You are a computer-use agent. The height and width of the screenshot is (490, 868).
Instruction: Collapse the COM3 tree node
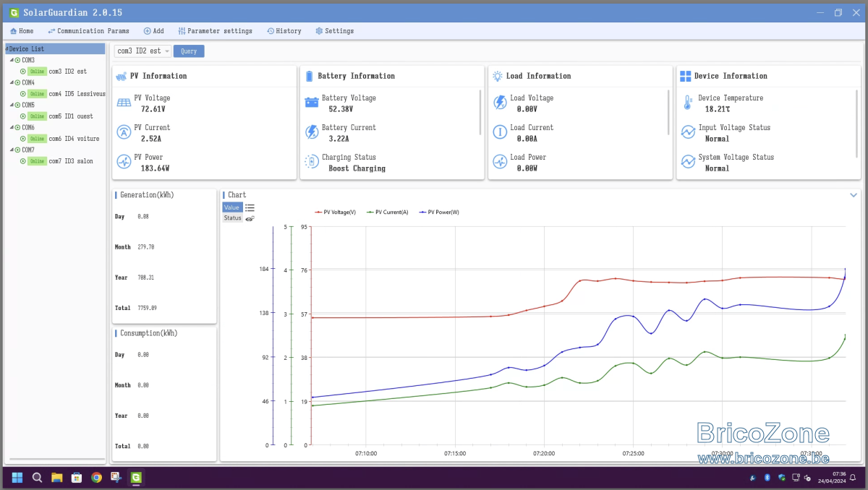(x=12, y=60)
